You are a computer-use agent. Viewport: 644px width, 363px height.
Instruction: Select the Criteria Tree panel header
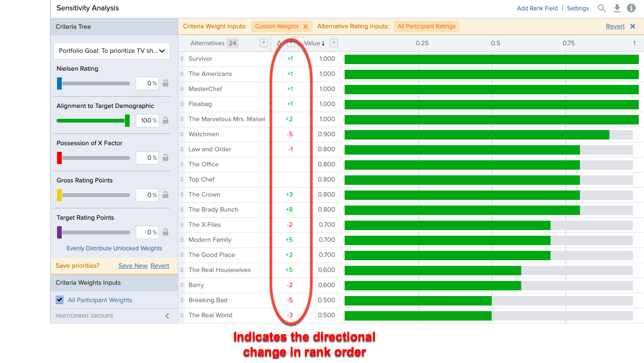point(114,27)
